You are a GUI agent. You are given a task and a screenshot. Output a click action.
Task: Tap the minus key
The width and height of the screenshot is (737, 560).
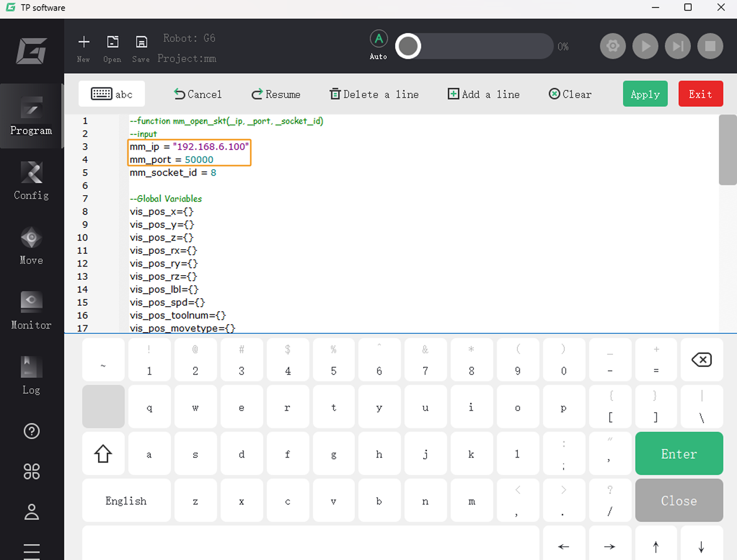[x=610, y=360]
